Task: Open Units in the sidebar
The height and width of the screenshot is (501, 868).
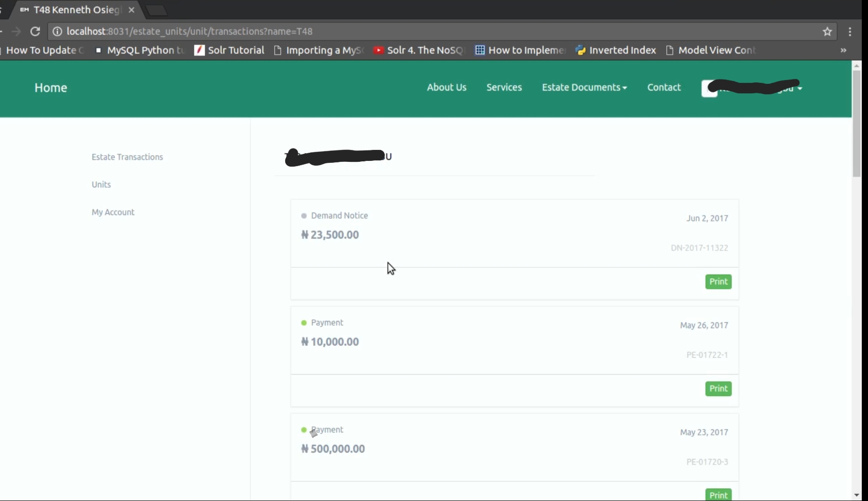Action: click(101, 184)
